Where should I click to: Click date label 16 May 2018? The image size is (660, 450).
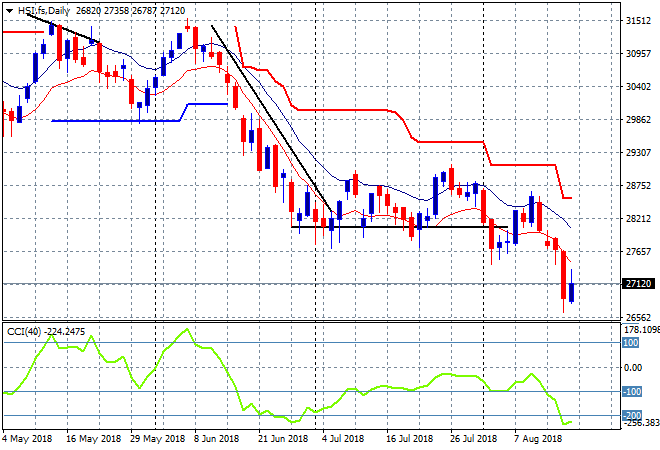click(93, 439)
